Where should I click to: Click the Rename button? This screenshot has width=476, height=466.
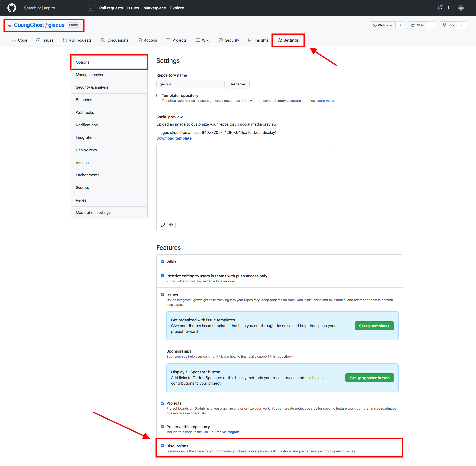[x=238, y=84]
